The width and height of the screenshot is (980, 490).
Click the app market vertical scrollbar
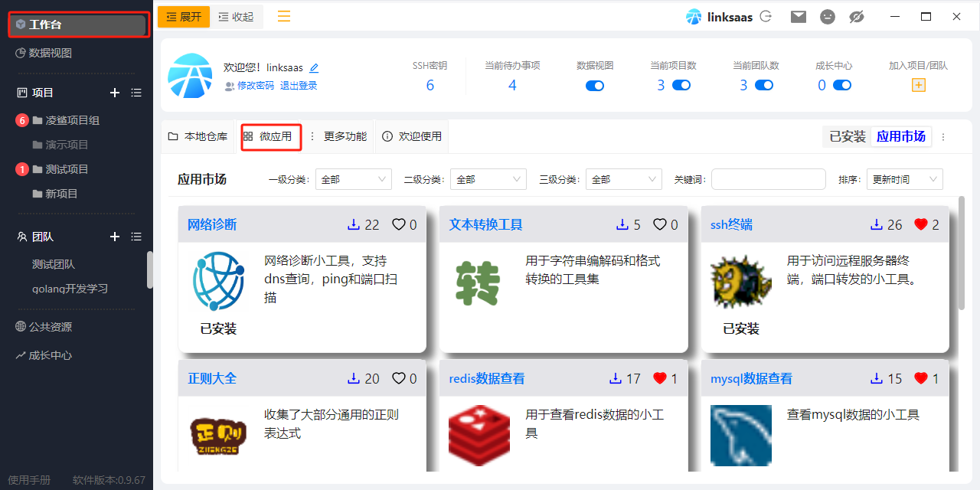(x=962, y=253)
